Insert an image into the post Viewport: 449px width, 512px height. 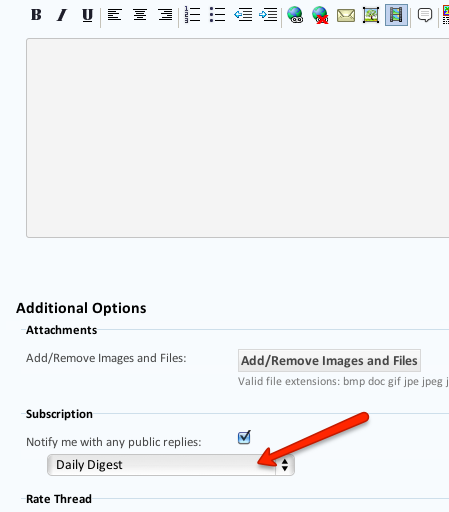click(371, 15)
